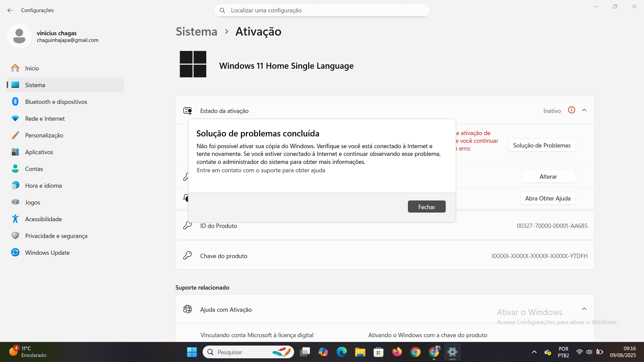Click the POR PTB2 language indicator

point(563,352)
